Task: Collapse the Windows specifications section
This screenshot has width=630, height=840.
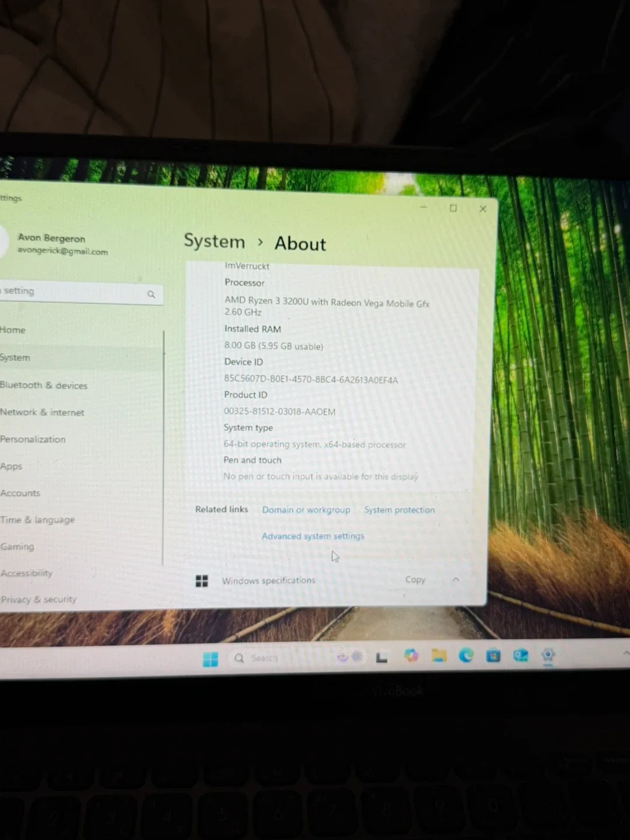Action: [x=456, y=580]
